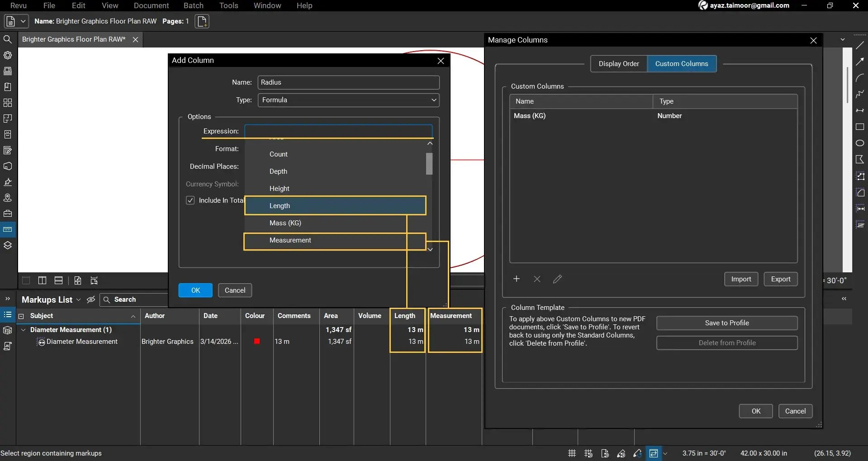Select the rectangle tool in right toolbar
Screen dimensions: 868x461
coord(860,127)
